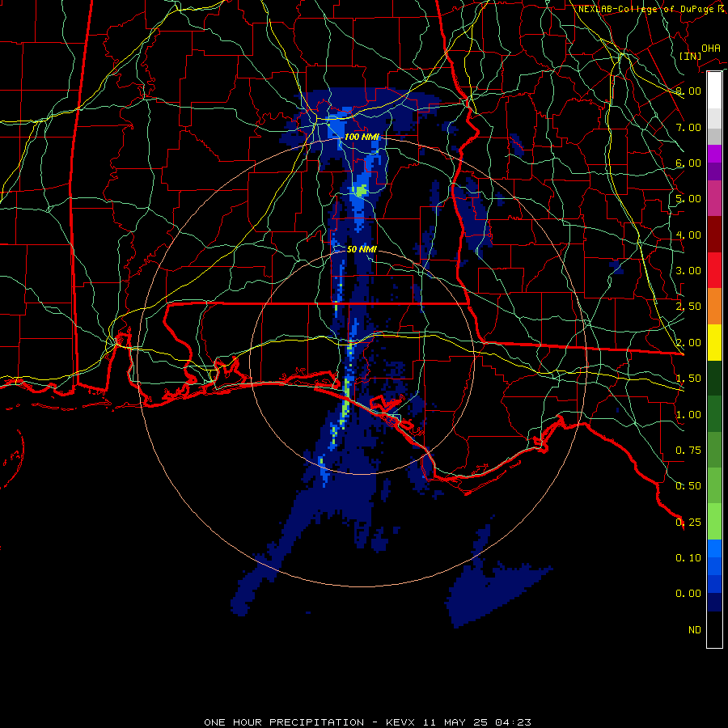The width and height of the screenshot is (728, 728).
Task: Click the 7.00 legend value
Action: coord(688,127)
